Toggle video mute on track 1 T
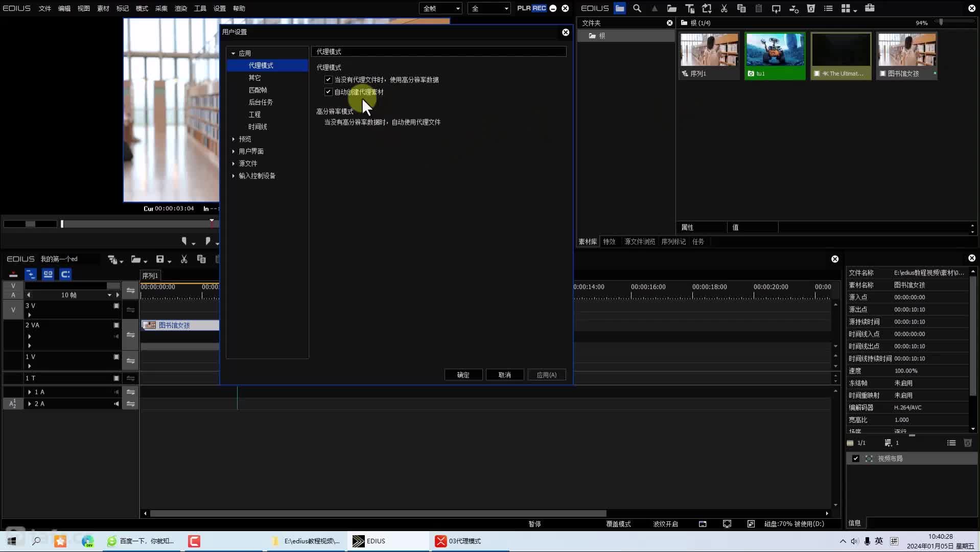 pyautogui.click(x=116, y=378)
